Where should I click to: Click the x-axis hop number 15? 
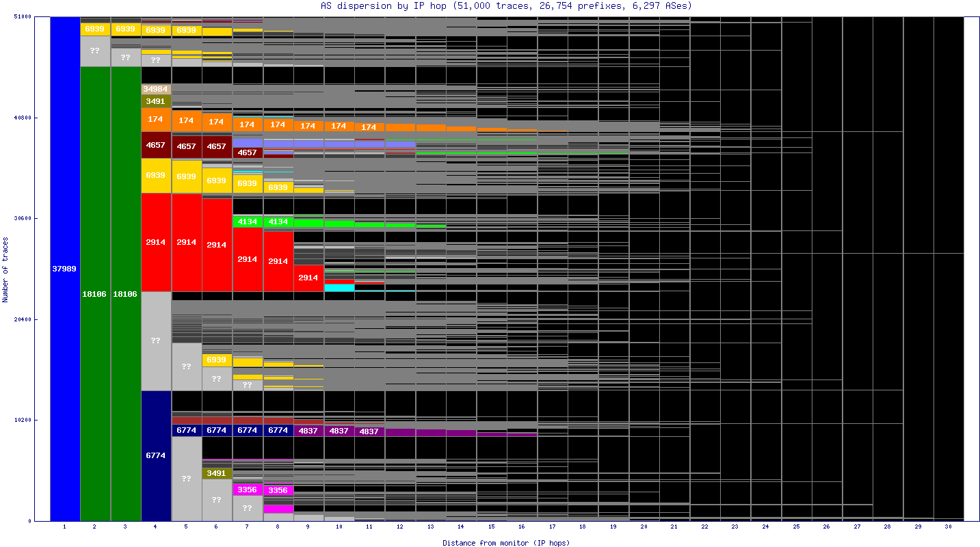491,527
